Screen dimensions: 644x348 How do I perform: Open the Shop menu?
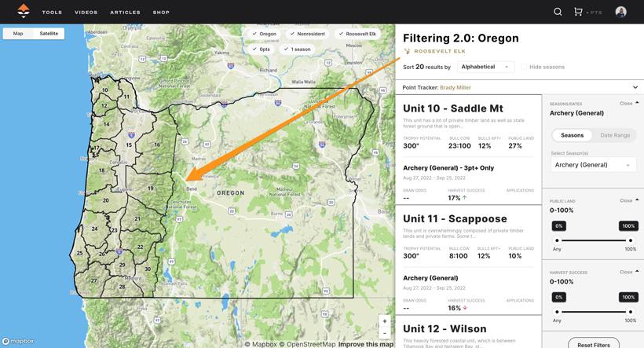point(161,13)
